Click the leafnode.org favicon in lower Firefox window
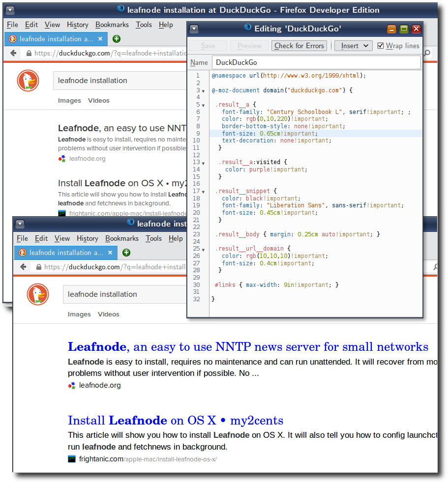The height and width of the screenshot is (483, 448). click(x=72, y=385)
